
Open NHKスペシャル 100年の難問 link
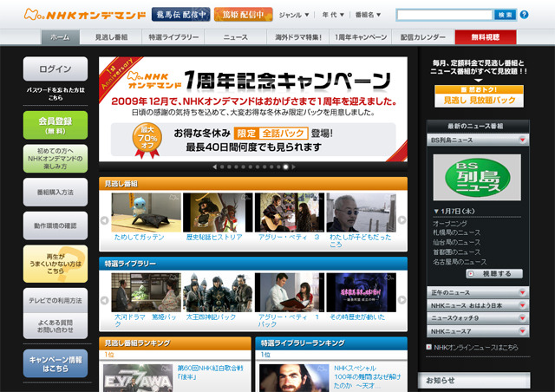pyautogui.click(x=368, y=376)
